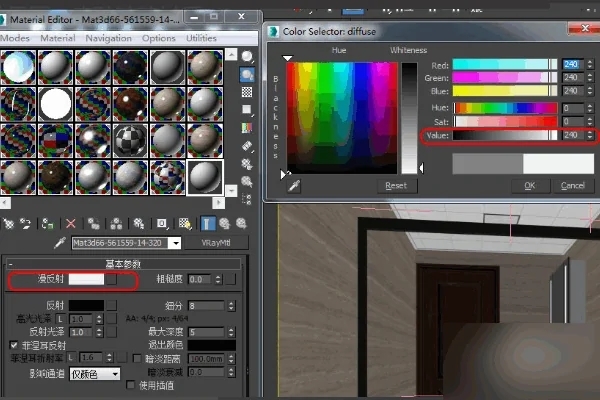Click the Value spinner arrows
Image resolution: width=600 pixels, height=400 pixels.
tap(590, 135)
